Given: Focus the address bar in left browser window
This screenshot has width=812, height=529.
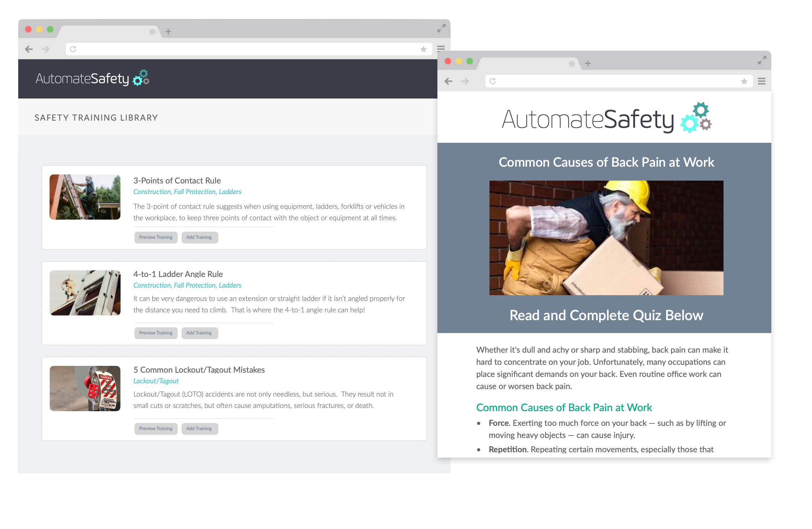Looking at the screenshot, I should [249, 49].
